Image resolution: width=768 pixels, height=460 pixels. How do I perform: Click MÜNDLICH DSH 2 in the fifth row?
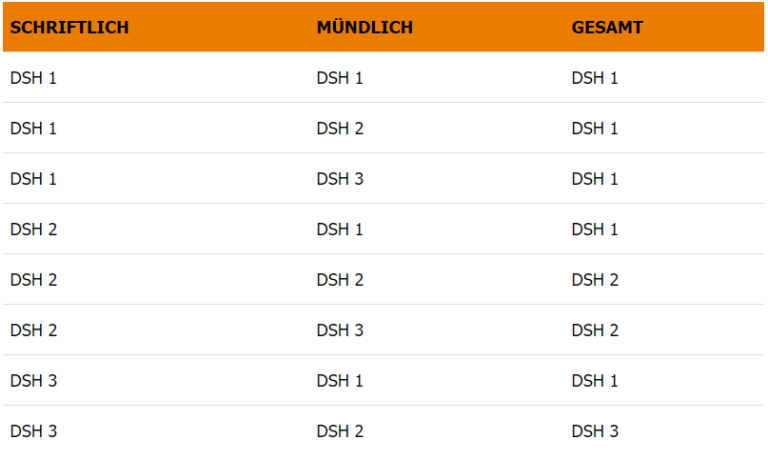coord(340,280)
